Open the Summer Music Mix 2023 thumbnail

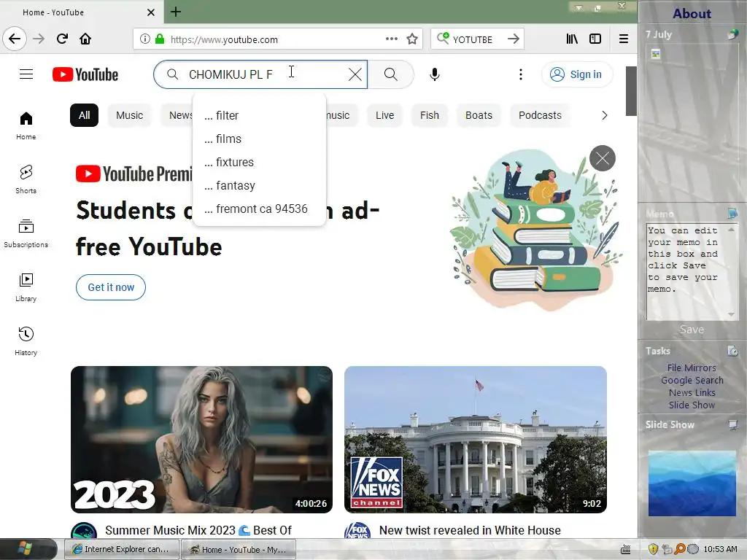[201, 439]
